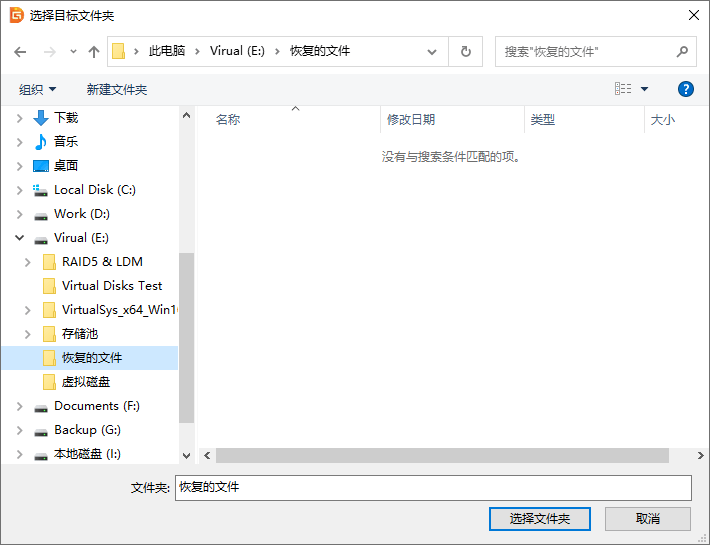Image resolution: width=710 pixels, height=545 pixels.
Task: Click the Back navigation arrow
Action: point(20,52)
